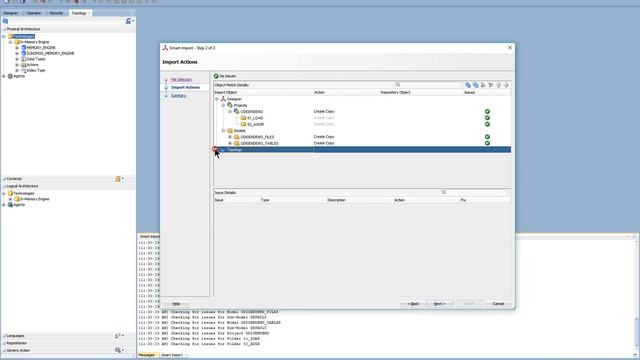Click Create Copy action for ODIGENDEMO

tap(324, 111)
